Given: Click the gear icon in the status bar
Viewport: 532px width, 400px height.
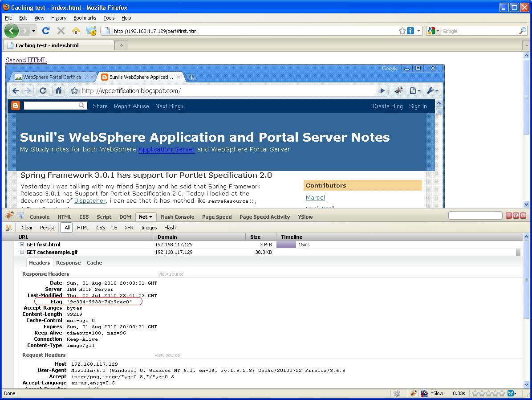Looking at the screenshot, I should pyautogui.click(x=396, y=393).
